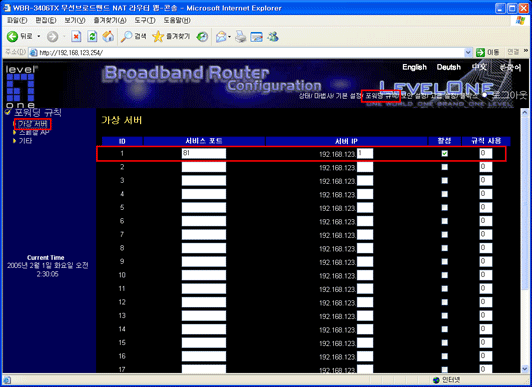Select 기타 in the sidebar
The height and width of the screenshot is (387, 532).
pyautogui.click(x=25, y=141)
